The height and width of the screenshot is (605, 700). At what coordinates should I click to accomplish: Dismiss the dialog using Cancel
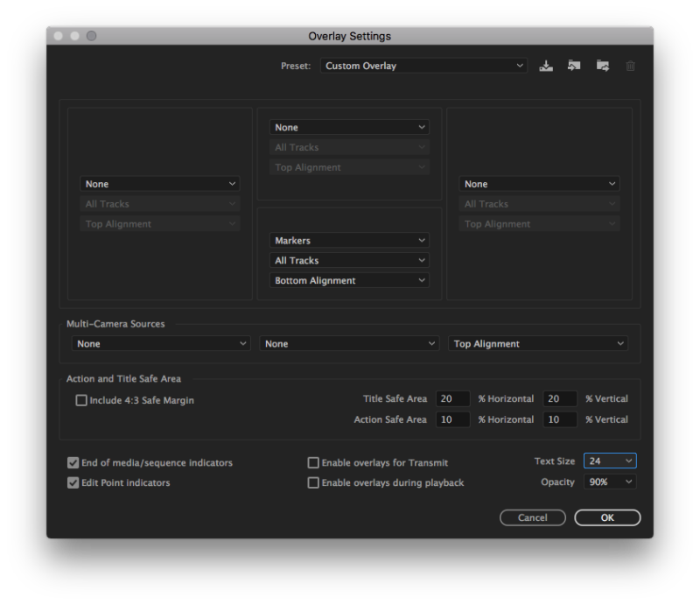click(532, 517)
